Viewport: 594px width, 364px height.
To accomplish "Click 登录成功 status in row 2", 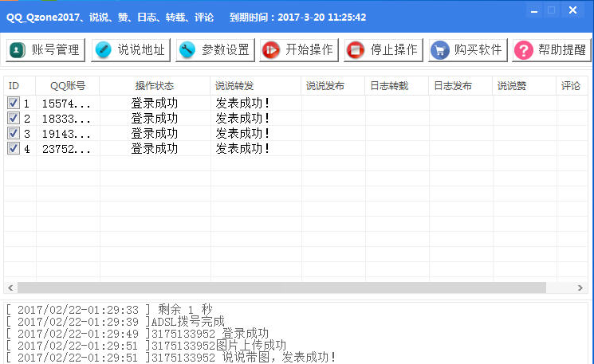I will pyautogui.click(x=155, y=118).
